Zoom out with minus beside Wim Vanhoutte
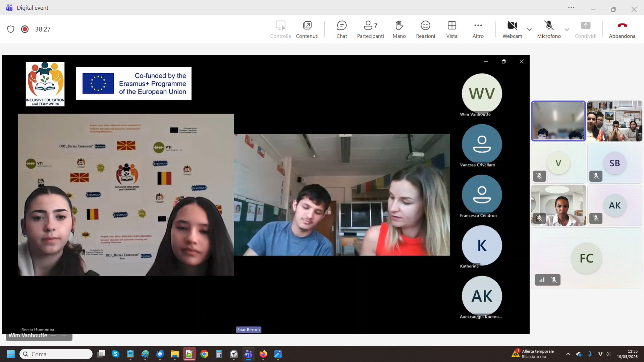644x362 pixels. pyautogui.click(x=53, y=335)
